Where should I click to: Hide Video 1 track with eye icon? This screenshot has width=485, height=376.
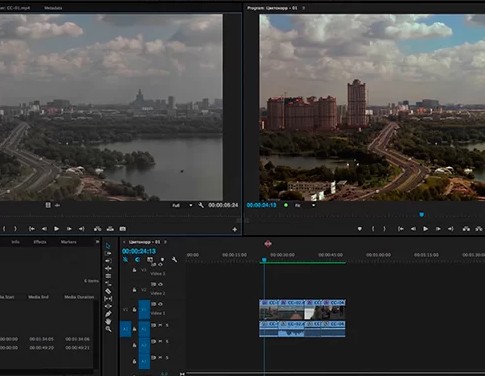[x=160, y=304]
